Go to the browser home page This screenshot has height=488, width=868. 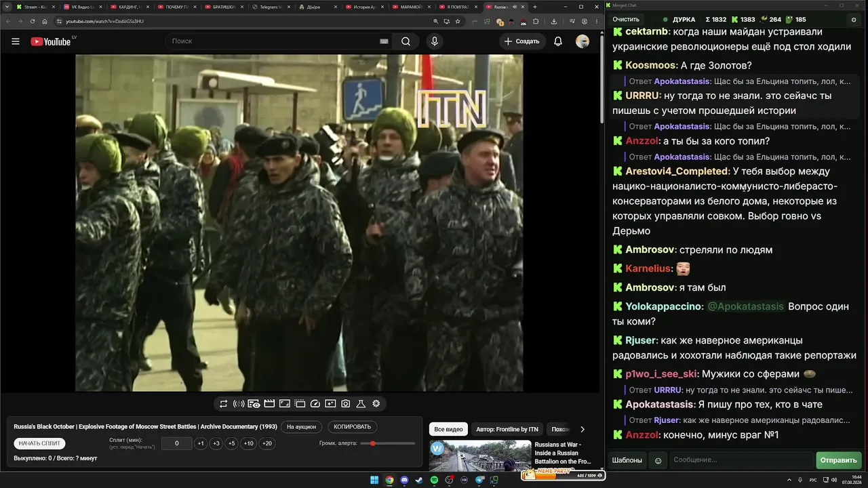click(x=45, y=21)
